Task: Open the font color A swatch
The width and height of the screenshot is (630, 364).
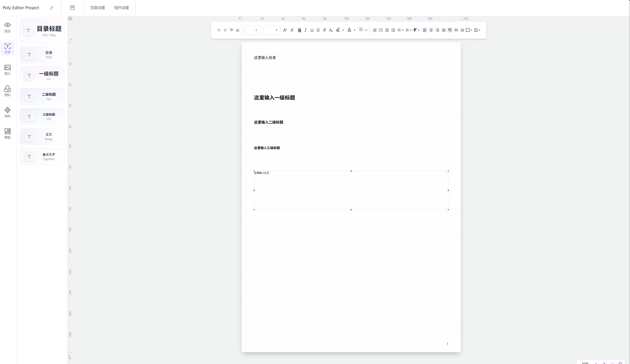Action: pyautogui.click(x=349, y=30)
